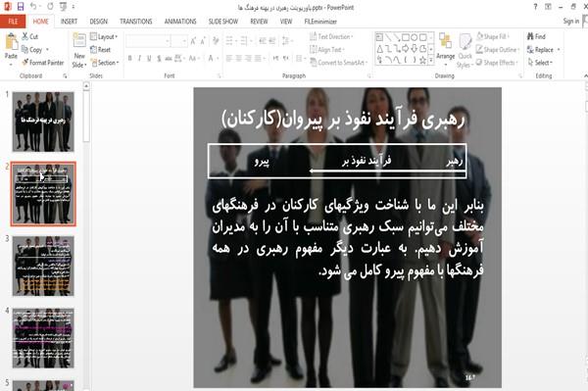Open the VIEW tab
Viewport: 588px width, 391px height.
click(x=286, y=22)
